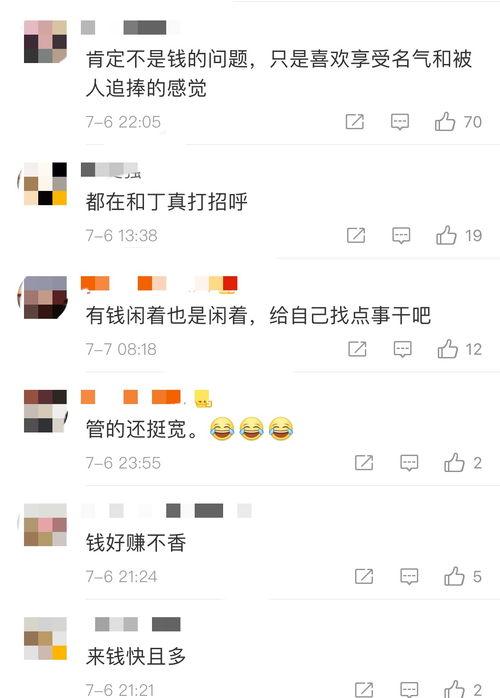
Task: Reply to the comment posted 7-6 23:55
Action: (x=409, y=463)
